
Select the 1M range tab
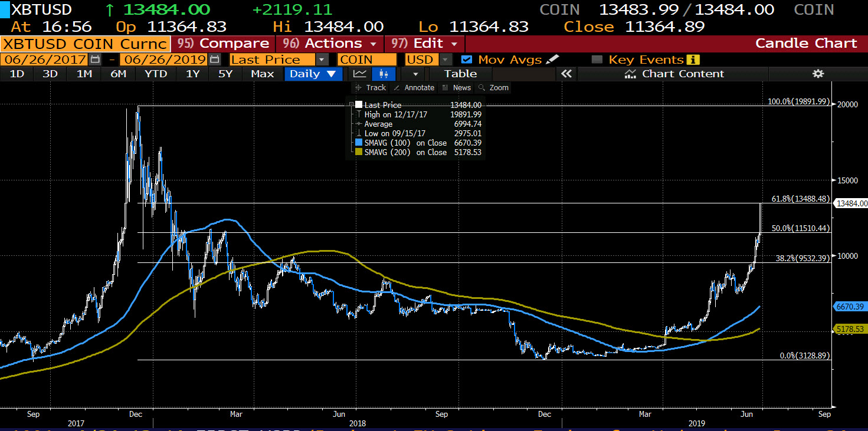pos(84,74)
